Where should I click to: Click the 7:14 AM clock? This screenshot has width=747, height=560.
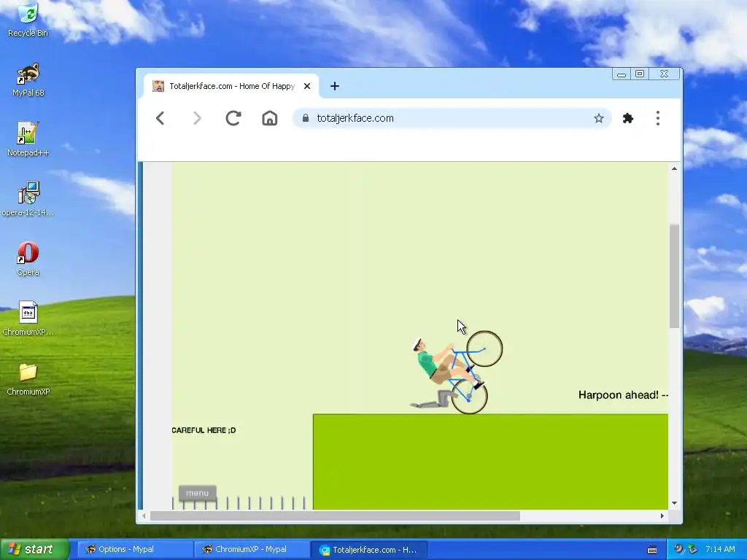(x=720, y=549)
